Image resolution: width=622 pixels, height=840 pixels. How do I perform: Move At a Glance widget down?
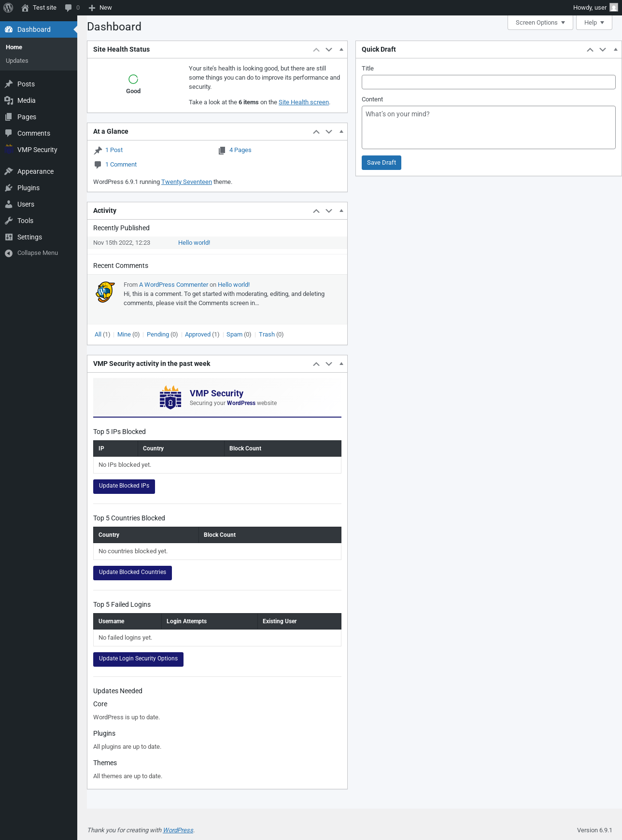(x=329, y=132)
